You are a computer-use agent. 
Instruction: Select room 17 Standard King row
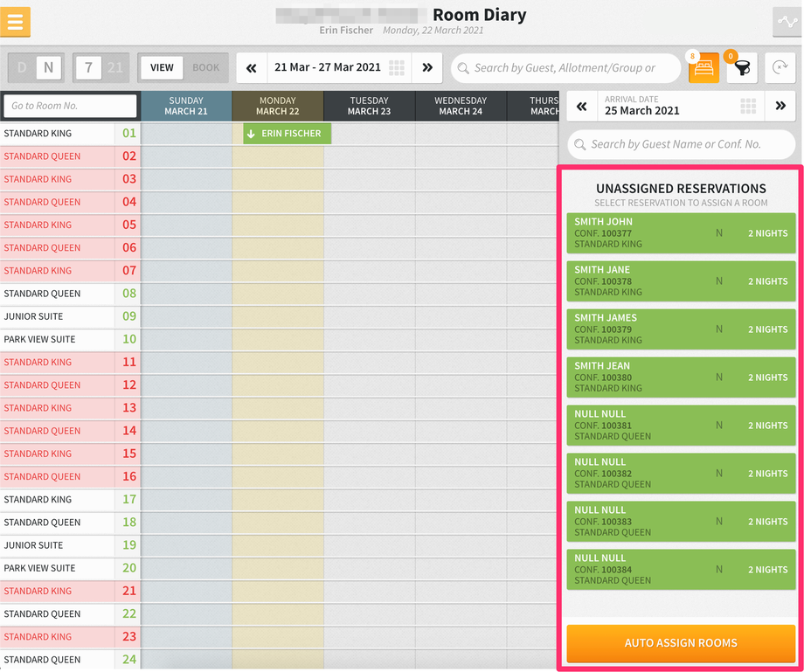(70, 499)
